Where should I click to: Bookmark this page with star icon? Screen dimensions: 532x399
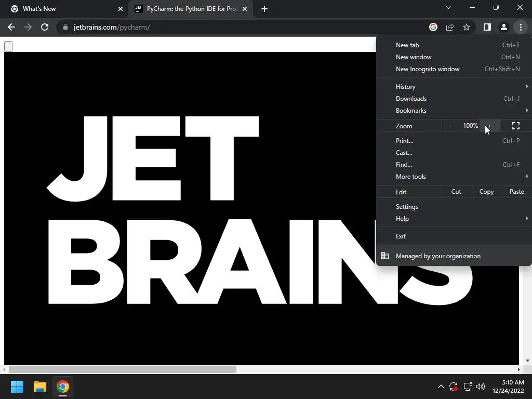[x=467, y=27]
